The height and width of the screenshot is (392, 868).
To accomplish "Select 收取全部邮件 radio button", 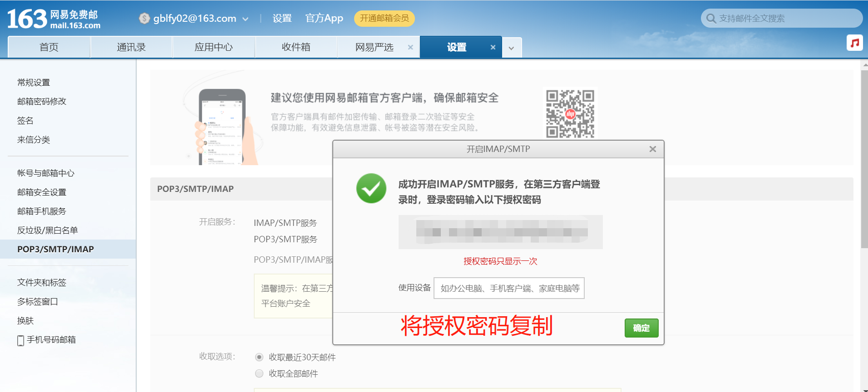I will click(259, 373).
